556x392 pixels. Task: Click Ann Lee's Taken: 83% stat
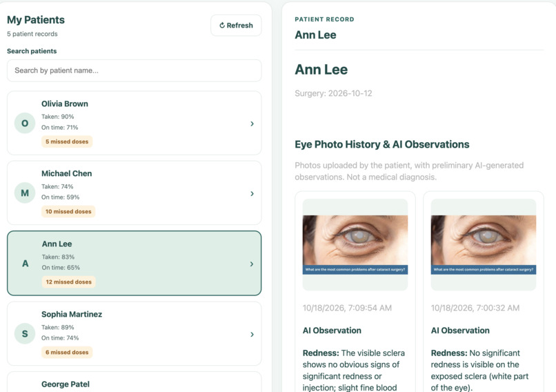pos(58,257)
